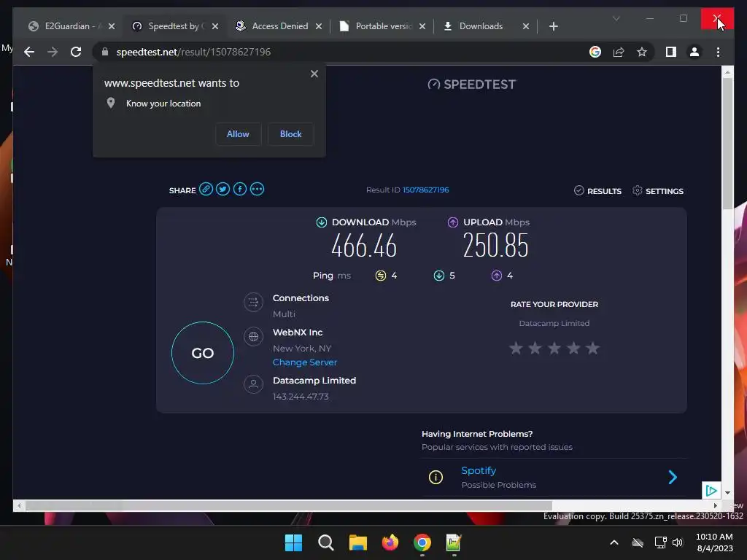This screenshot has width=747, height=560.
Task: Expand Spotify issue with chevron arrow
Action: 672,477
